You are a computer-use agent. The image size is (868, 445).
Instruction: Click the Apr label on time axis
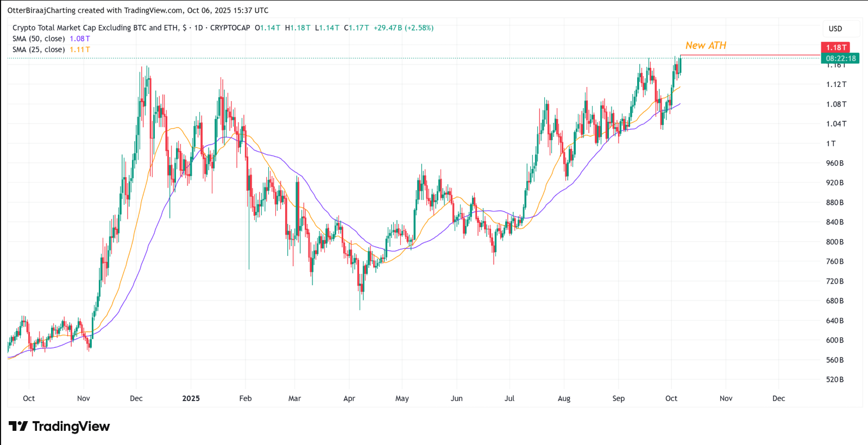(349, 398)
